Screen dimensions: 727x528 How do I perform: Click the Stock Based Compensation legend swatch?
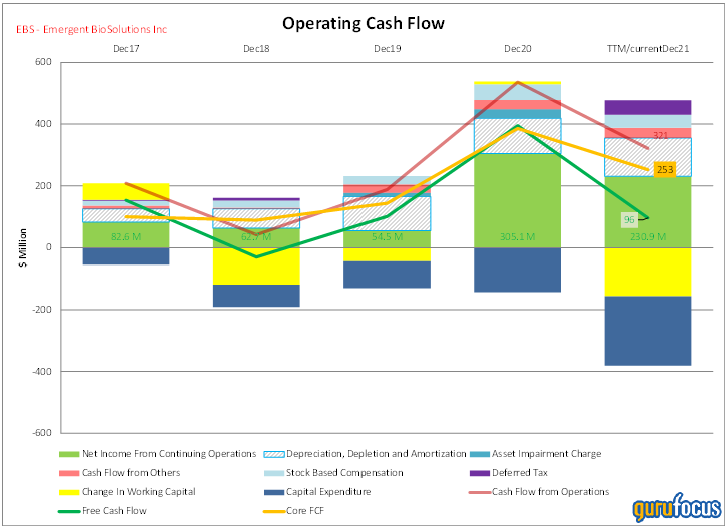274,473
